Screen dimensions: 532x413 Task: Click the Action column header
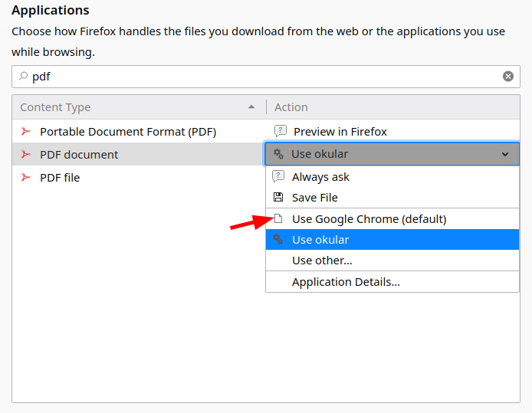point(291,107)
